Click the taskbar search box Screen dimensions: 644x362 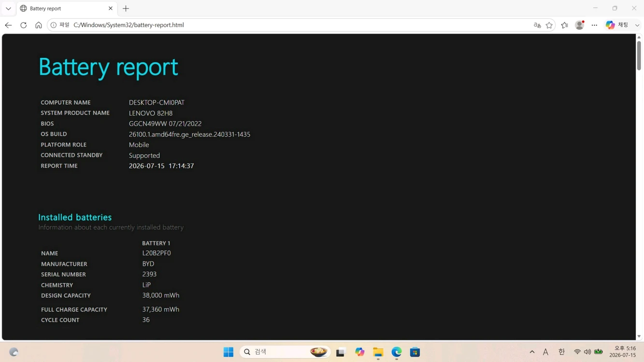click(285, 352)
